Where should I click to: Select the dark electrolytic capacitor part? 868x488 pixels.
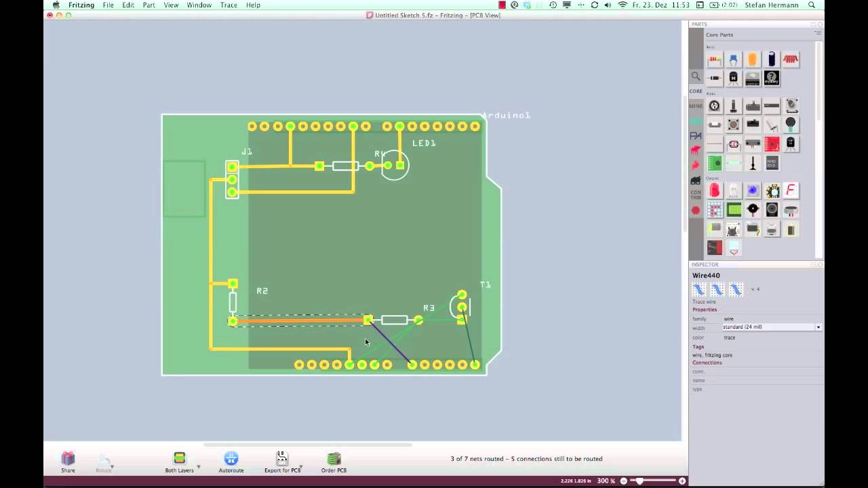[x=772, y=60]
